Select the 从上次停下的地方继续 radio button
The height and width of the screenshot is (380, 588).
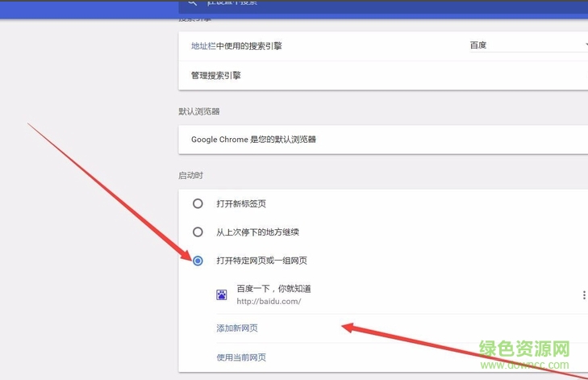(x=198, y=232)
